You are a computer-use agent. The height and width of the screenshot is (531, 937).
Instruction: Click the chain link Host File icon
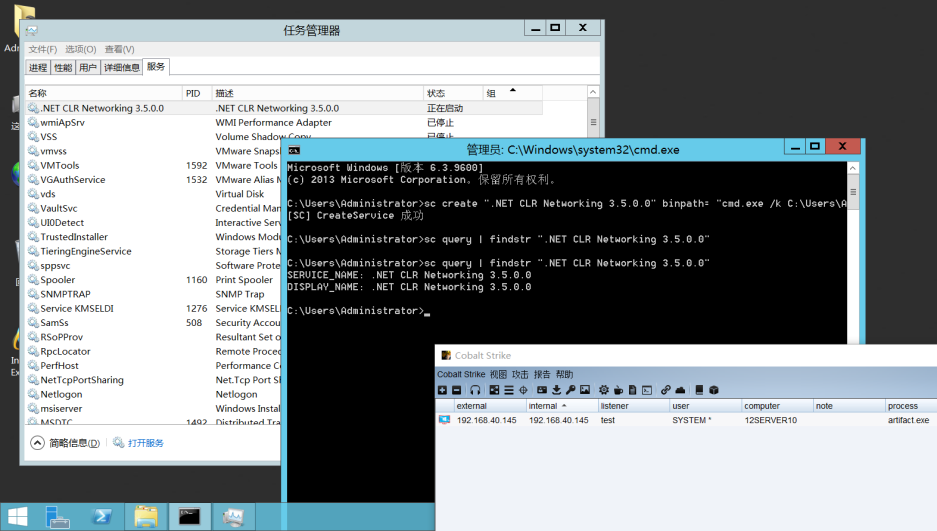click(x=666, y=390)
